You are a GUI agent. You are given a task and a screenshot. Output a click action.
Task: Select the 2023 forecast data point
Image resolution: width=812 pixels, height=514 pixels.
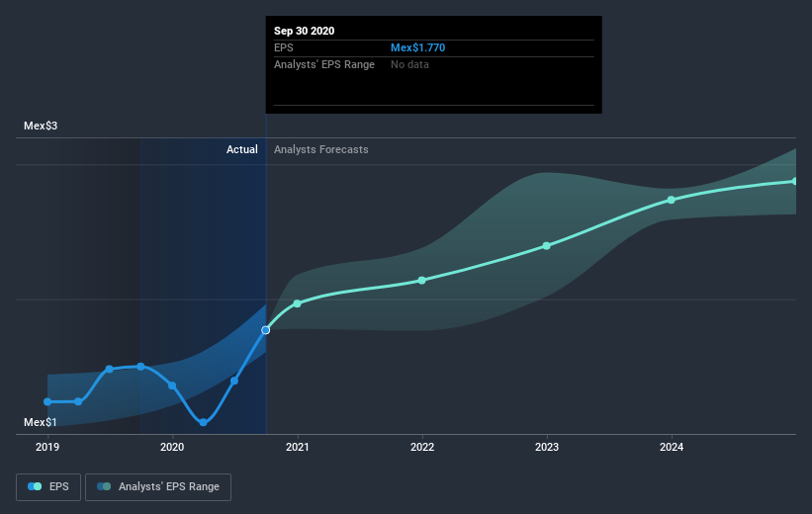point(546,246)
